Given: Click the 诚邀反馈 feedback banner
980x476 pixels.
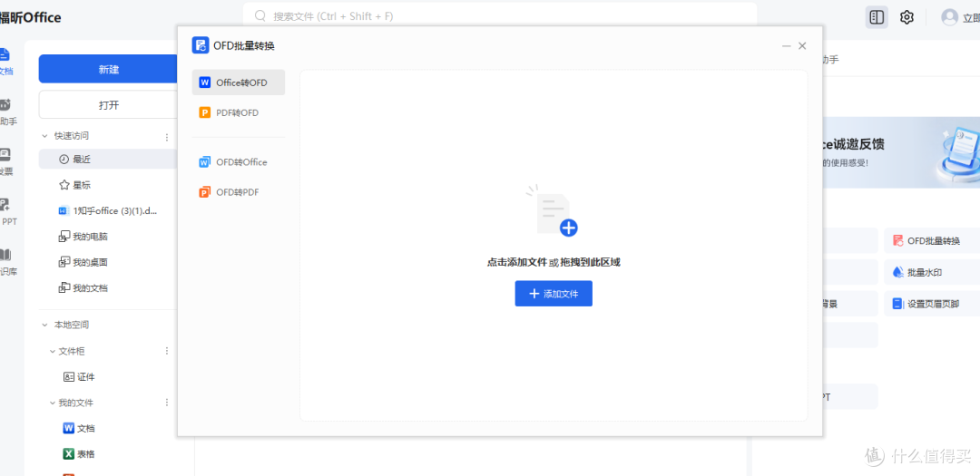Looking at the screenshot, I should pyautogui.click(x=901, y=152).
